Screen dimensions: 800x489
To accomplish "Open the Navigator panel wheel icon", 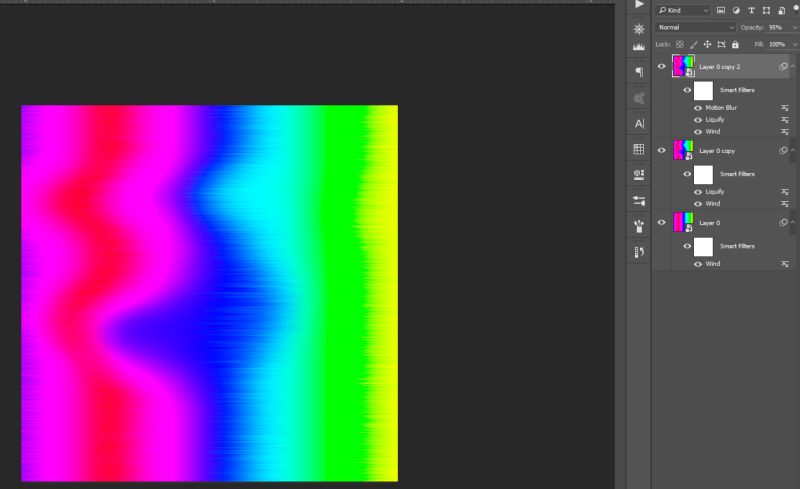I will [639, 29].
